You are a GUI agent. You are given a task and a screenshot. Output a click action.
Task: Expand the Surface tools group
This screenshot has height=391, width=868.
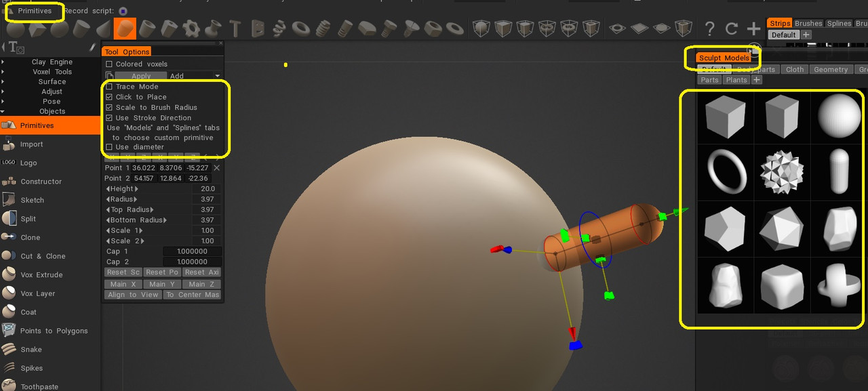pyautogui.click(x=52, y=81)
